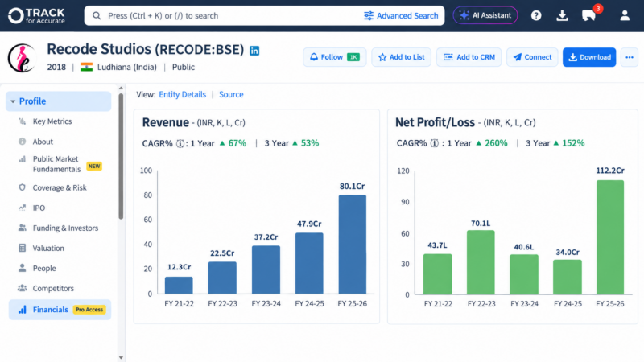
Task: Open Valuation section in sidebar
Action: (48, 248)
